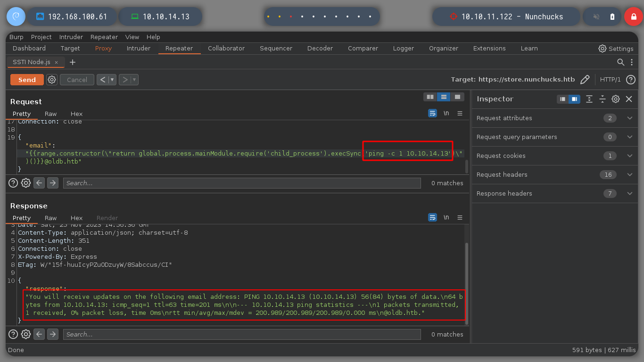Click the response search field
This screenshot has width=644, height=362.
(x=242, y=334)
